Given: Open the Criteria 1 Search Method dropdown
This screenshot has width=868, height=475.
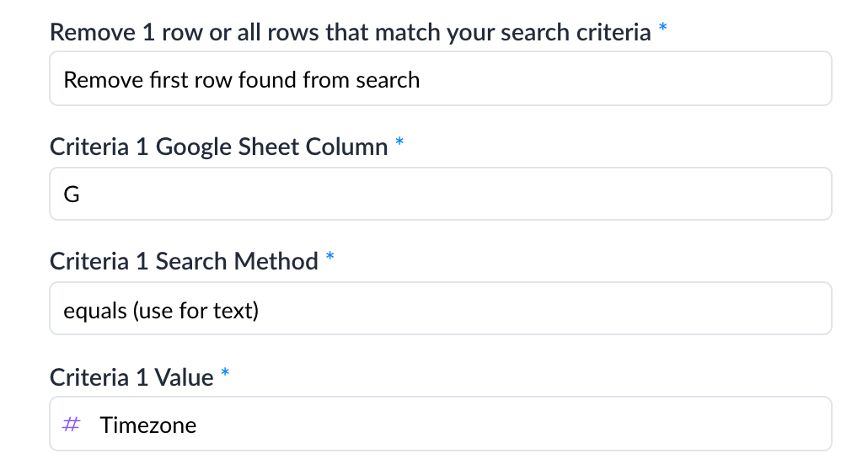Looking at the screenshot, I should point(440,308).
